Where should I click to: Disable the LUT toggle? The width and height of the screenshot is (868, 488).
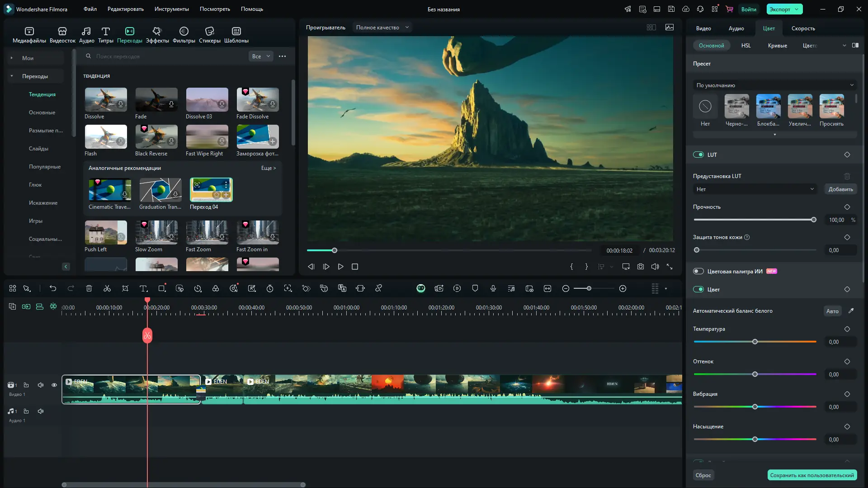[x=698, y=155]
